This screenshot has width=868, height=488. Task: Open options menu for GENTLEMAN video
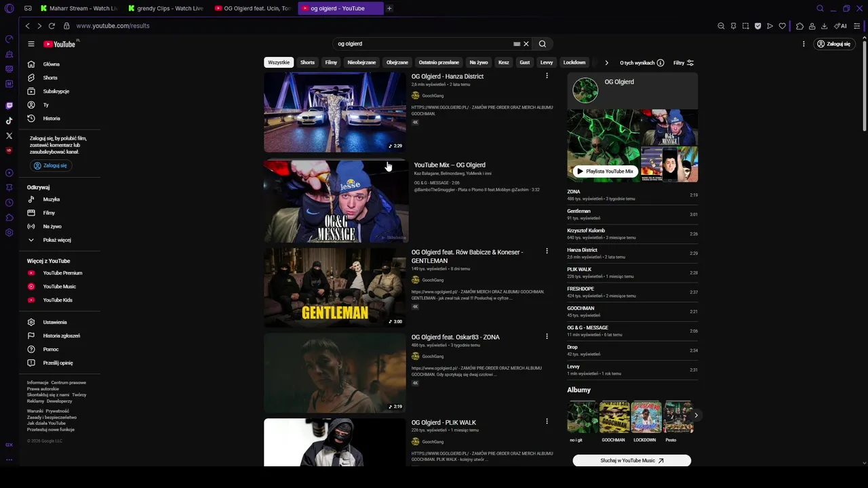tap(547, 251)
